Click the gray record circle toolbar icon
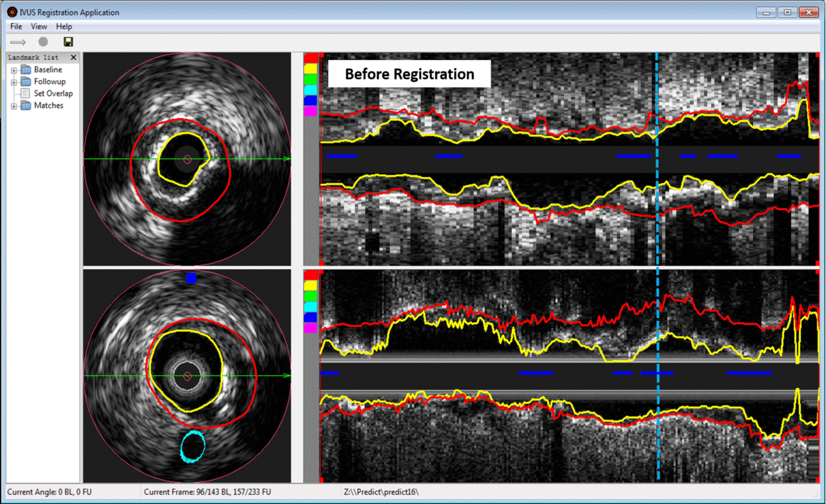The height and width of the screenshot is (504, 826). tap(43, 42)
